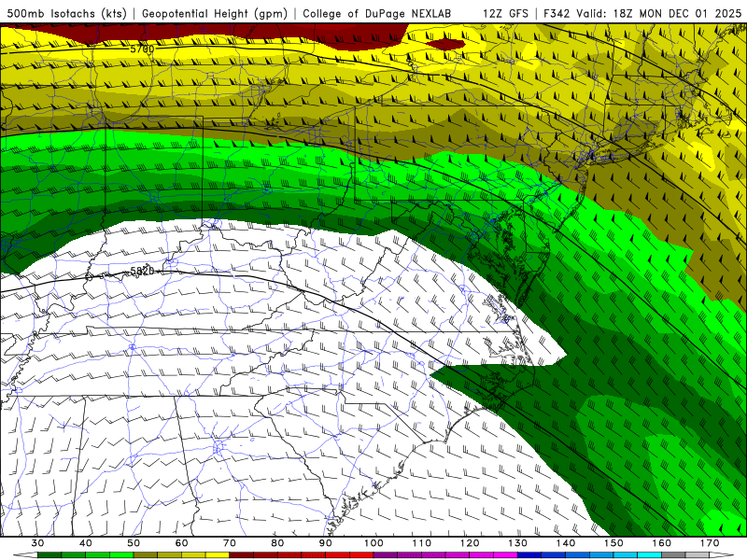
Task: Click the '90' color scale label
Action: pyautogui.click(x=326, y=543)
